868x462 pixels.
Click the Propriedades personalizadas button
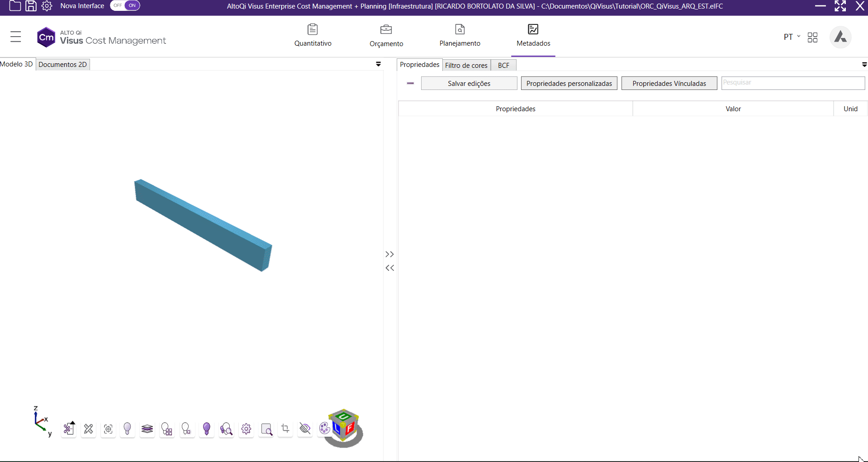tap(569, 83)
